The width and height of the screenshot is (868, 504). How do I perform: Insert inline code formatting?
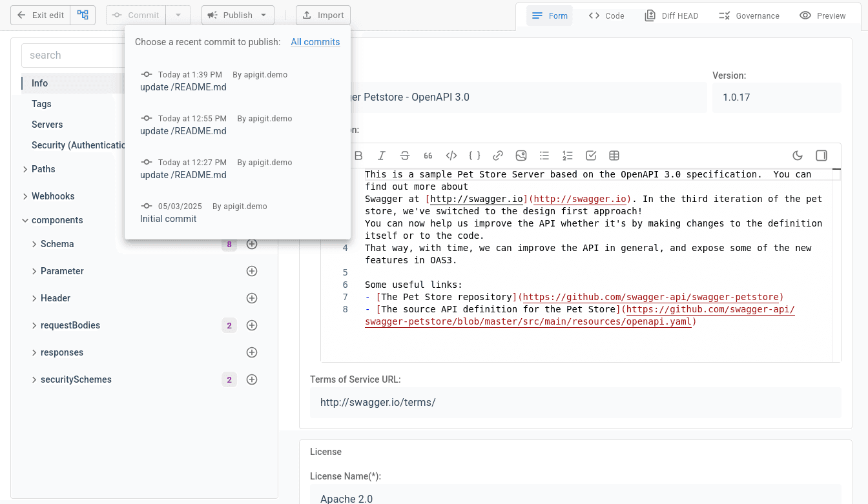click(451, 156)
